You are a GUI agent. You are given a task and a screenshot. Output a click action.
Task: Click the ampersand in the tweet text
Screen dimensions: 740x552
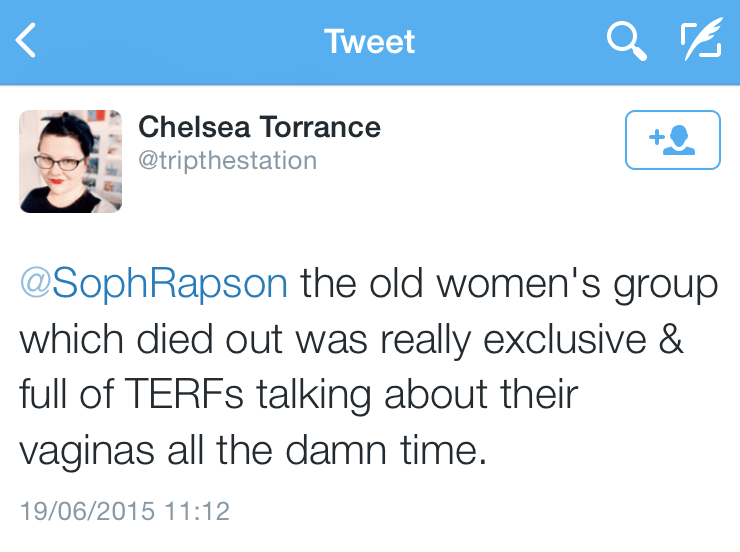[672, 340]
